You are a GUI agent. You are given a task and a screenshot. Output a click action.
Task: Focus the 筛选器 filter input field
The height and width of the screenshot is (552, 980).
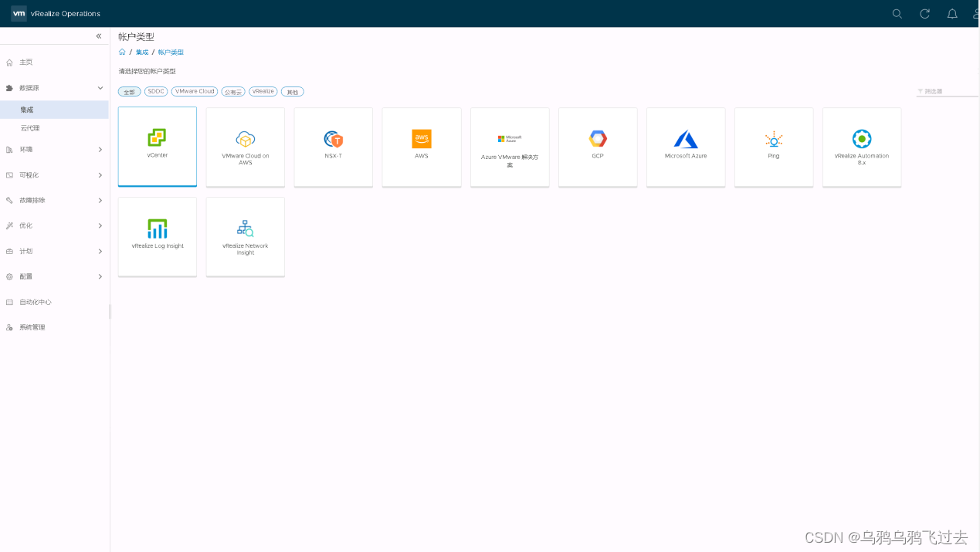[948, 91]
